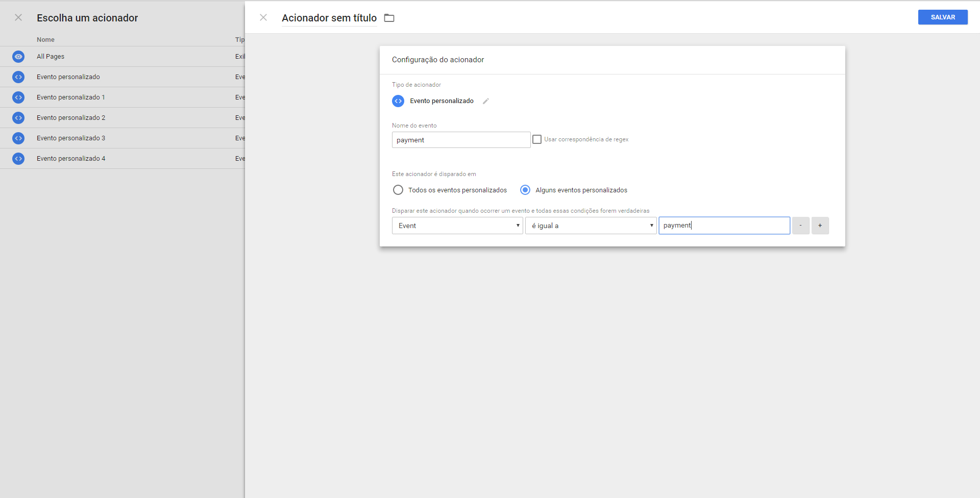Rename the 'Acionador sem título' trigger
980x498 pixels.
329,18
